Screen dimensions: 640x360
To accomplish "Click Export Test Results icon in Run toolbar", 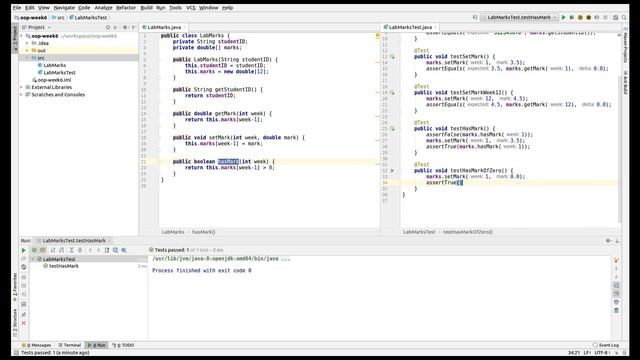I will point(107,250).
